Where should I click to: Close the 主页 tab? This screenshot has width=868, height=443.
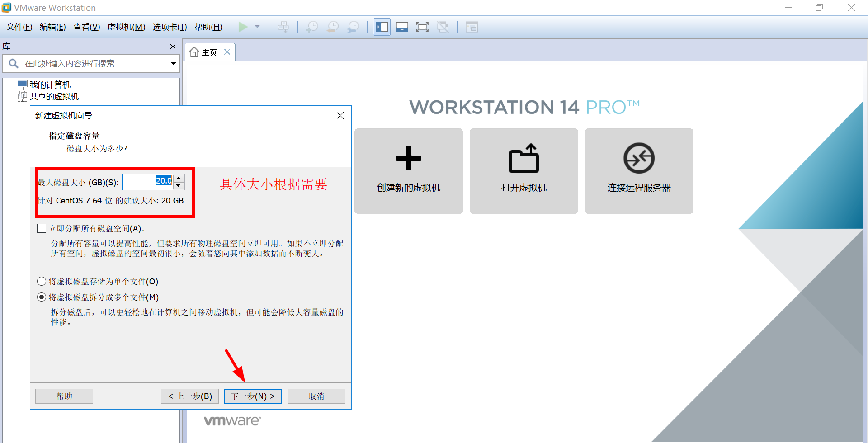coord(227,52)
